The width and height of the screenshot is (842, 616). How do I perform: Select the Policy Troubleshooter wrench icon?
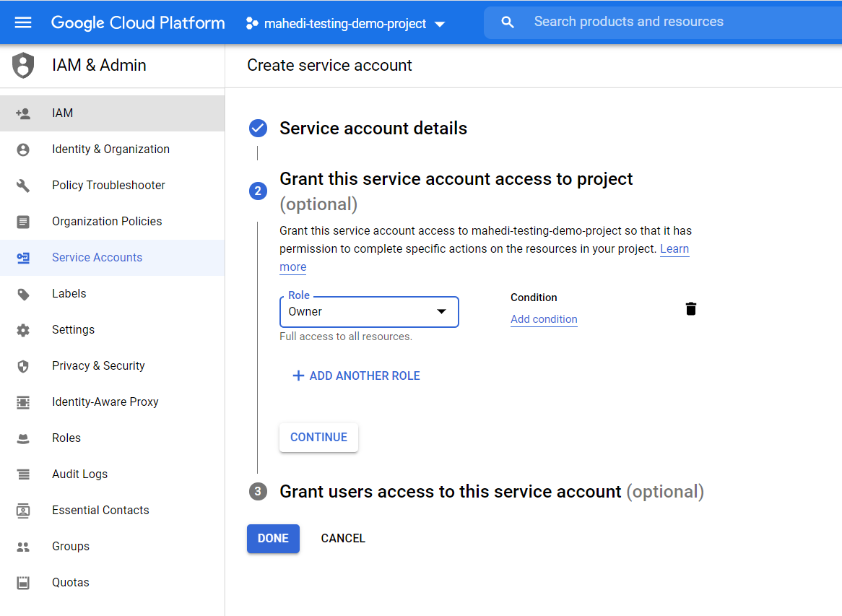coord(24,185)
